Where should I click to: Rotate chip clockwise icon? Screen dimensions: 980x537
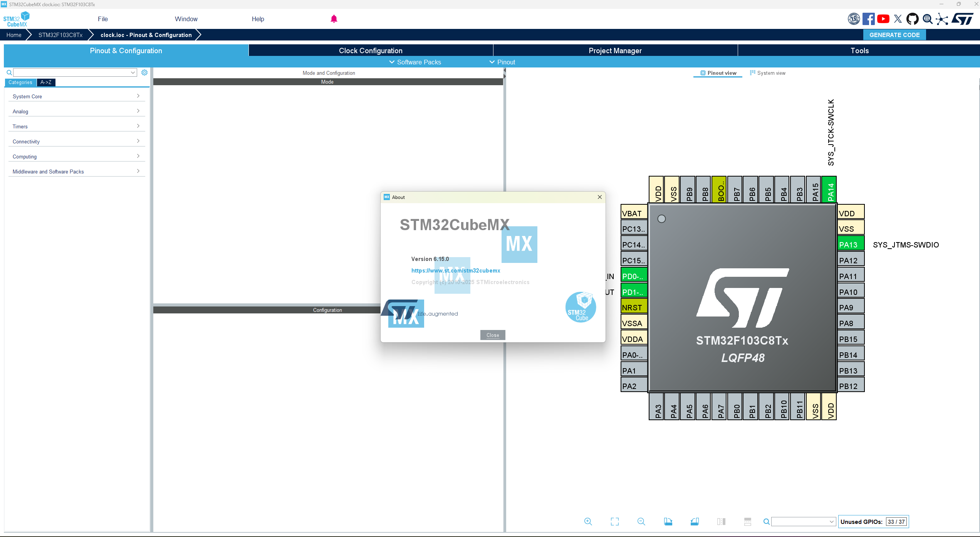(668, 522)
